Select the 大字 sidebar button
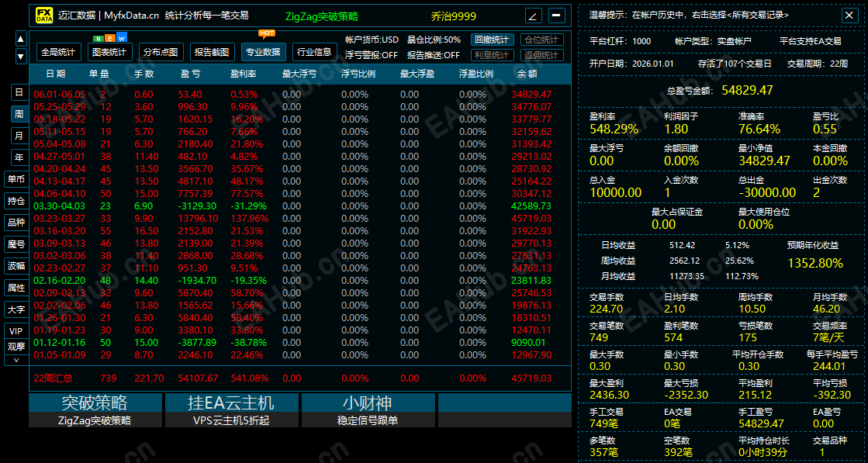Screen dimensions: 868x463 pyautogui.click(x=16, y=309)
